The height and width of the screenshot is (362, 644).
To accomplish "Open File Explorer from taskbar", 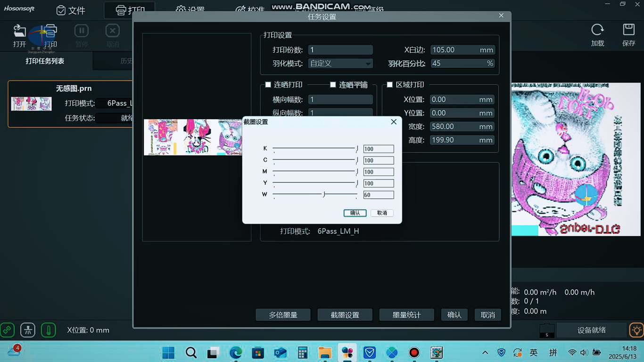I will pos(325,353).
